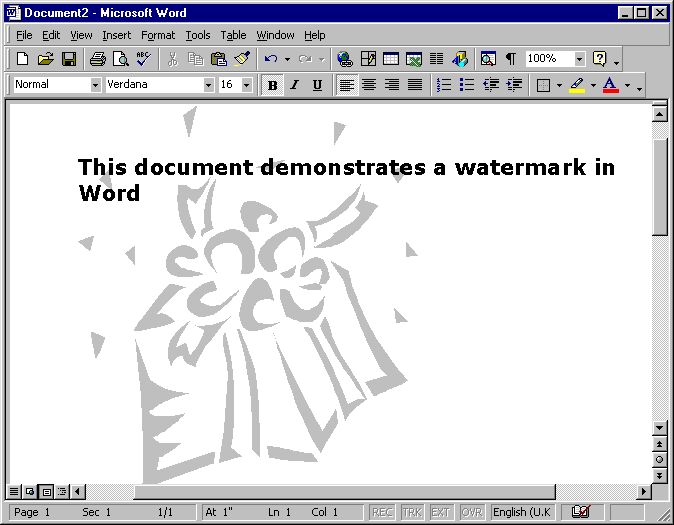This screenshot has width=674, height=525.
Task: Open the 100% zoom dropdown
Action: pyautogui.click(x=579, y=58)
